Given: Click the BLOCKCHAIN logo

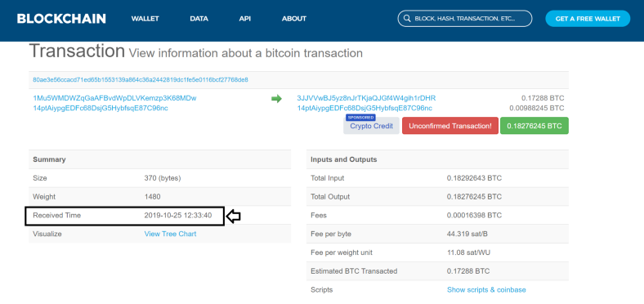Looking at the screenshot, I should [x=61, y=19].
